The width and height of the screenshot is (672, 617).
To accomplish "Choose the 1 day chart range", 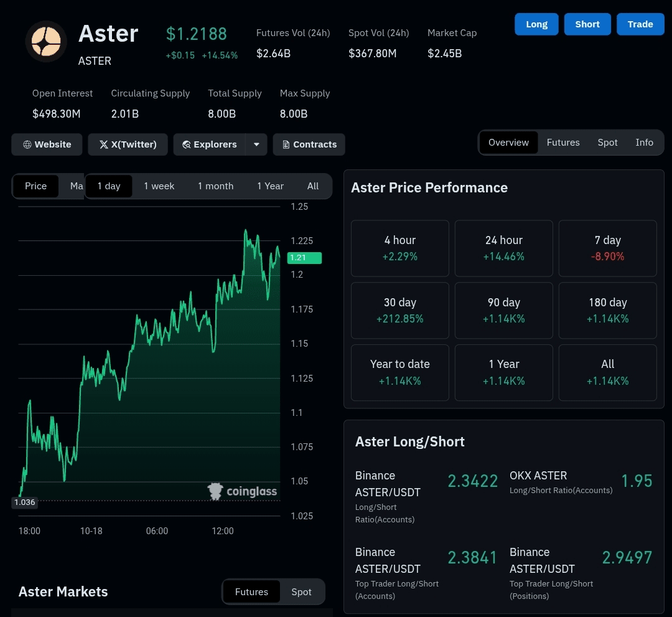I will pos(108,186).
